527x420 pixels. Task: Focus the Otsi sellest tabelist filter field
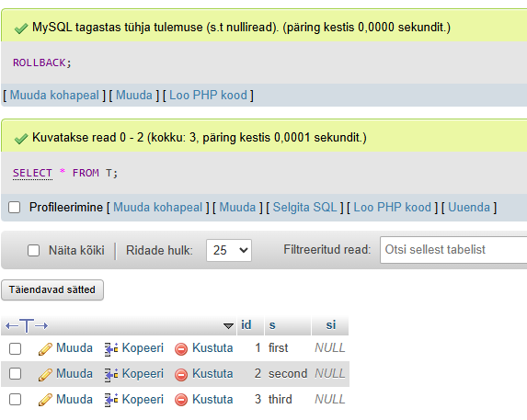(453, 250)
